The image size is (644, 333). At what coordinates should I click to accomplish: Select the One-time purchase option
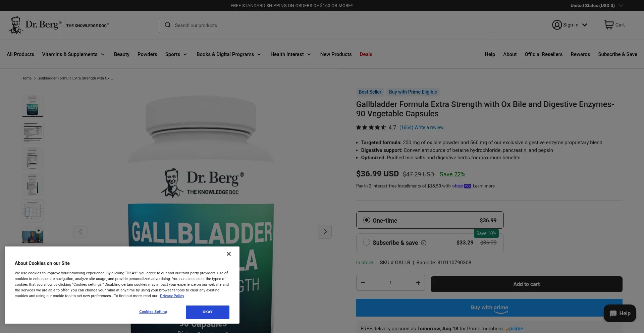tap(430, 220)
